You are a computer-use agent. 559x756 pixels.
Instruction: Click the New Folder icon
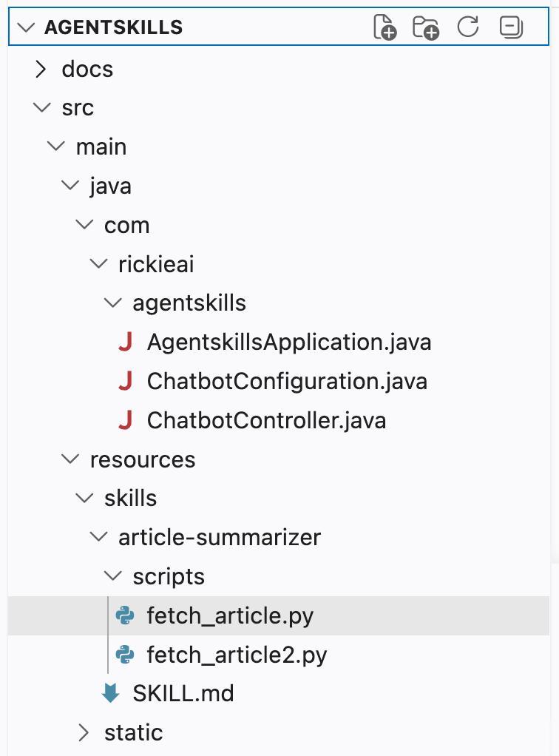point(425,27)
